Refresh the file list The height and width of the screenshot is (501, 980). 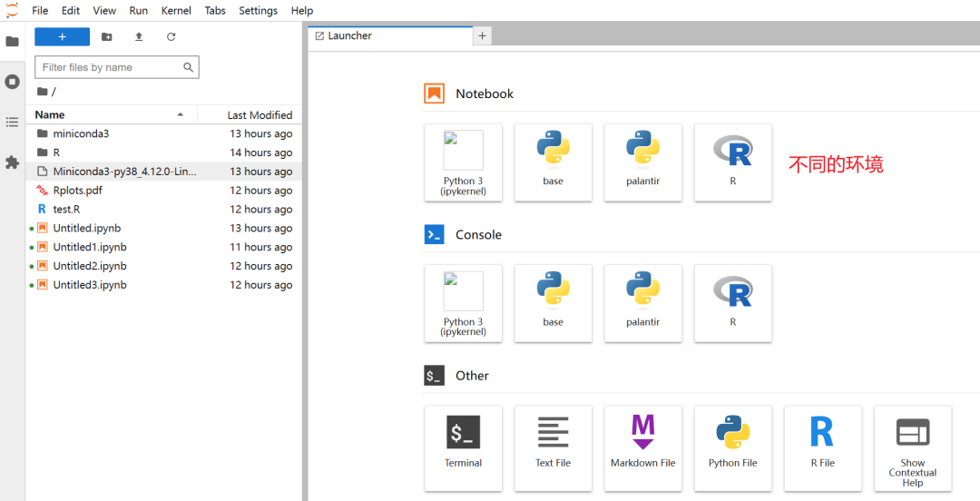(171, 37)
